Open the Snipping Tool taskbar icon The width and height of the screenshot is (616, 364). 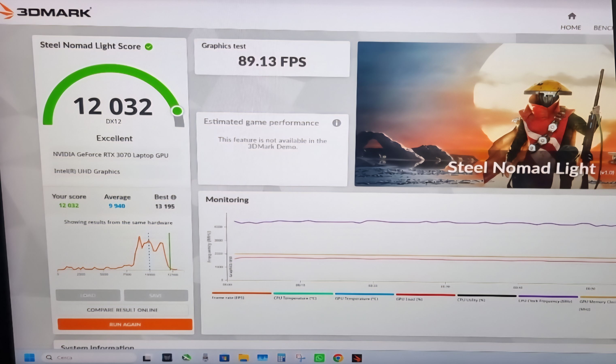point(300,358)
